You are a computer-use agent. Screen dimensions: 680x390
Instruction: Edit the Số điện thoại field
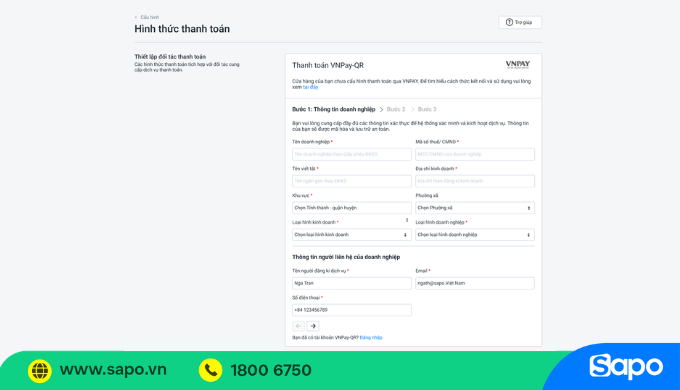click(x=352, y=310)
